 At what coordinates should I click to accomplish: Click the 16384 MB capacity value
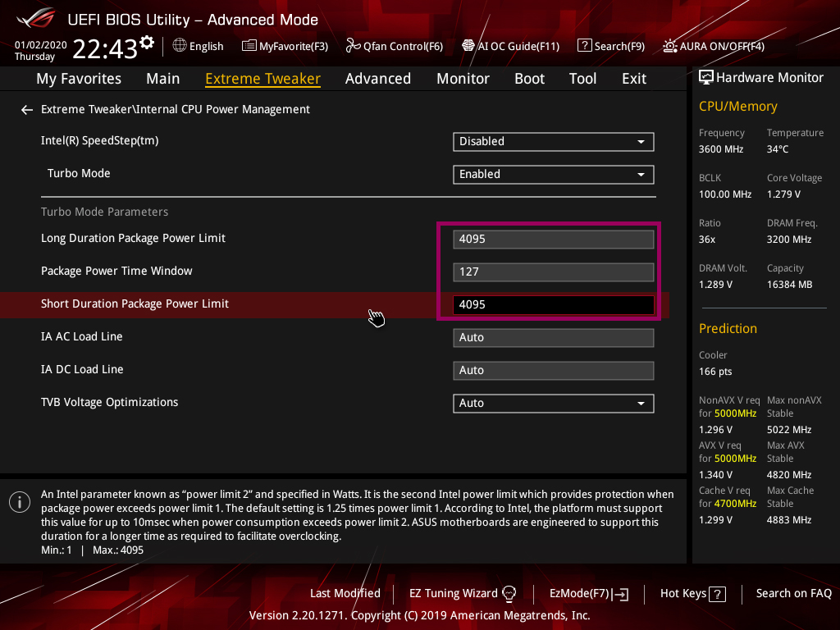(789, 285)
